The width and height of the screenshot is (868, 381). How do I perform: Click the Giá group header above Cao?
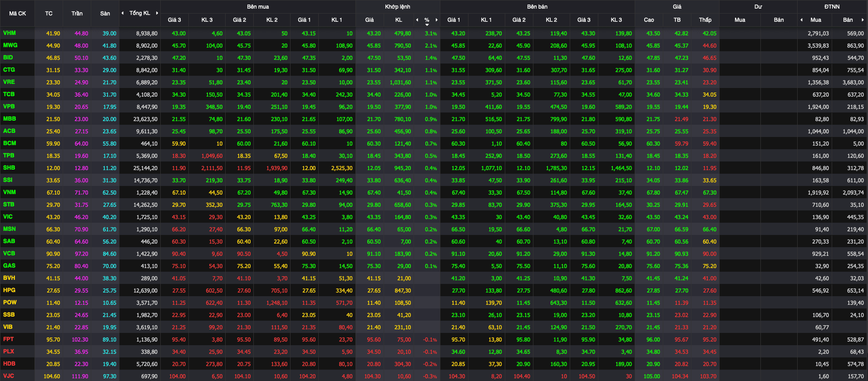[677, 7]
